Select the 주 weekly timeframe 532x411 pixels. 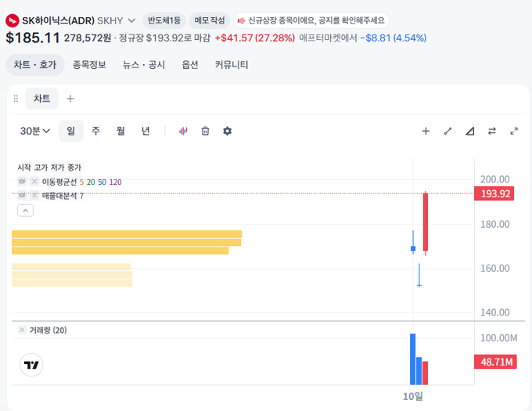pyautogui.click(x=95, y=131)
